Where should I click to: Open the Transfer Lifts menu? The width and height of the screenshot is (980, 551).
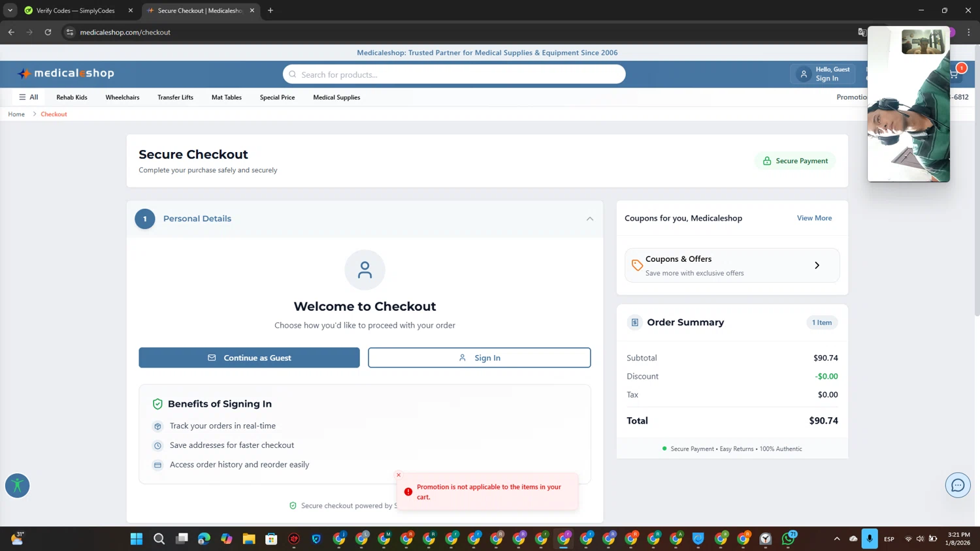tap(175, 97)
